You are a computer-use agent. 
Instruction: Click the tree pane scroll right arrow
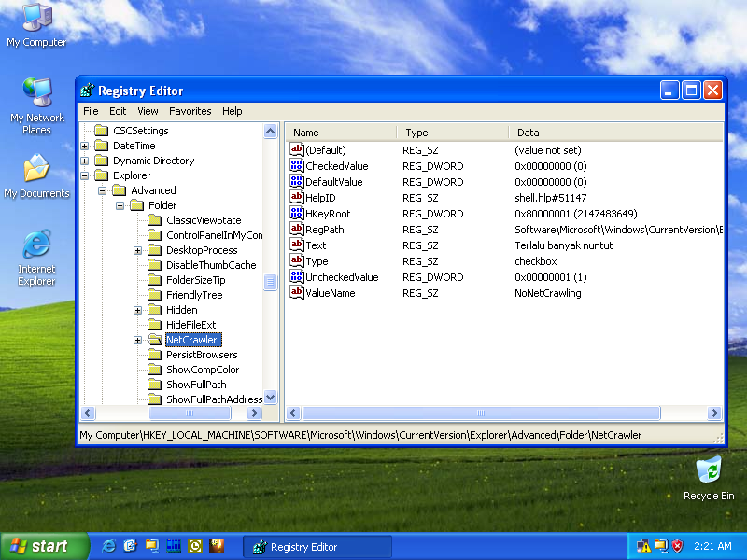tap(254, 413)
